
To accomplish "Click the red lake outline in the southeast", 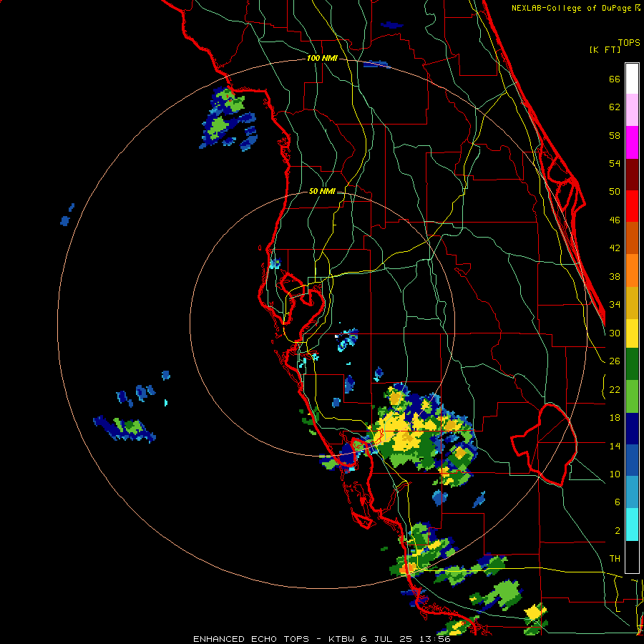I will click(543, 444).
